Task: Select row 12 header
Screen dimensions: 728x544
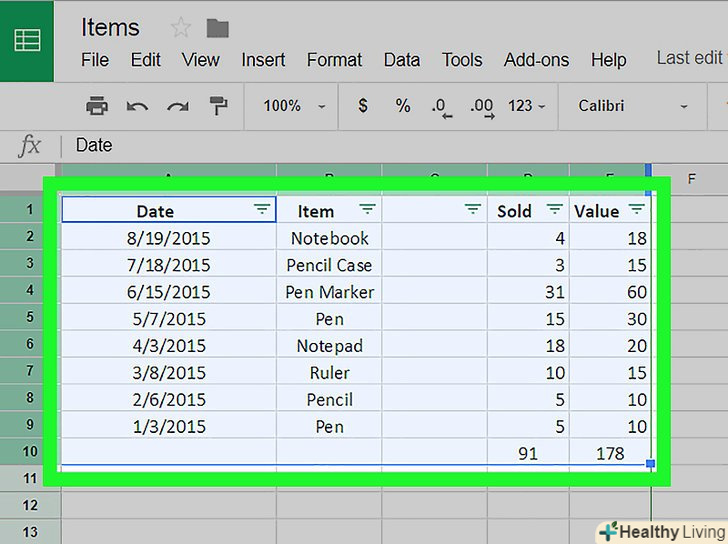Action: pyautogui.click(x=30, y=505)
